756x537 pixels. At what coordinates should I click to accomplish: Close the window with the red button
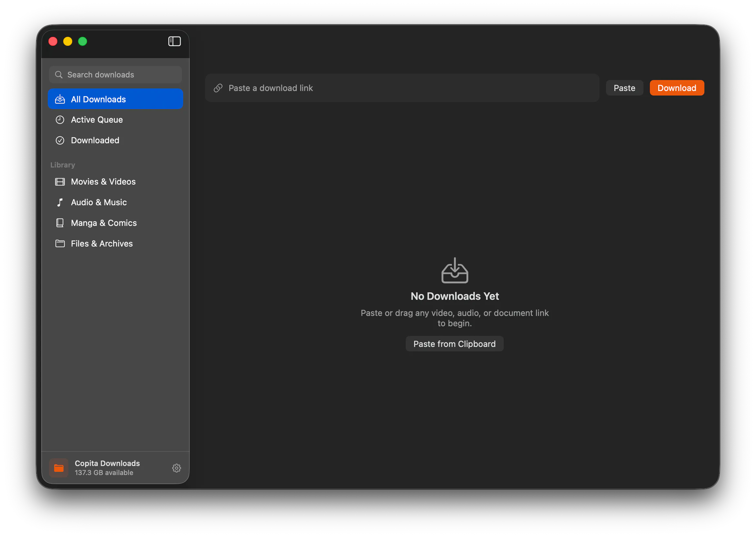[x=53, y=41]
